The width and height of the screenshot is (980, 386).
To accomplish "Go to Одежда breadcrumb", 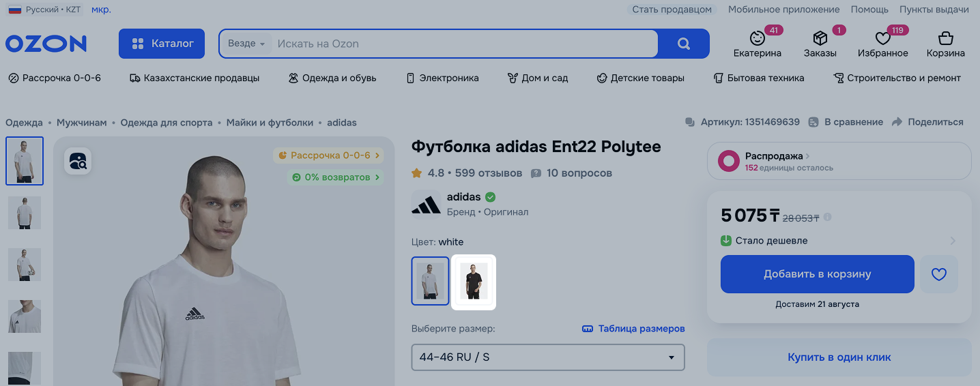I will (24, 123).
